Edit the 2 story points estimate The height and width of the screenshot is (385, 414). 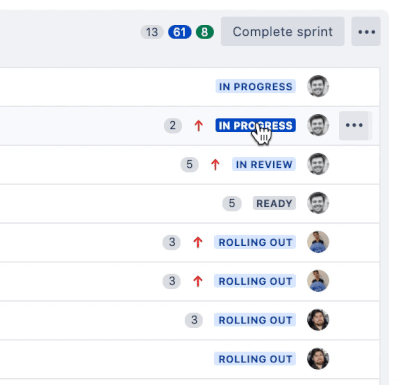coord(173,125)
